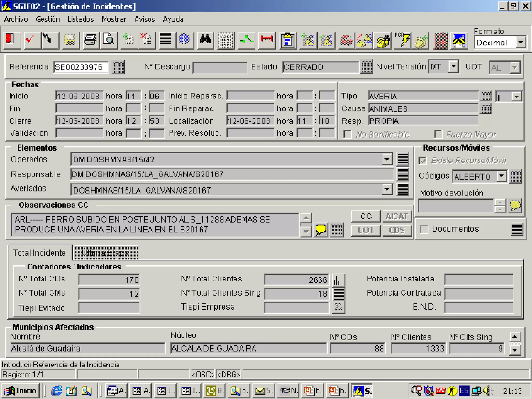This screenshot has width=532, height=399.
Task: Open the Formato Decimal dropdown
Action: pos(521,42)
